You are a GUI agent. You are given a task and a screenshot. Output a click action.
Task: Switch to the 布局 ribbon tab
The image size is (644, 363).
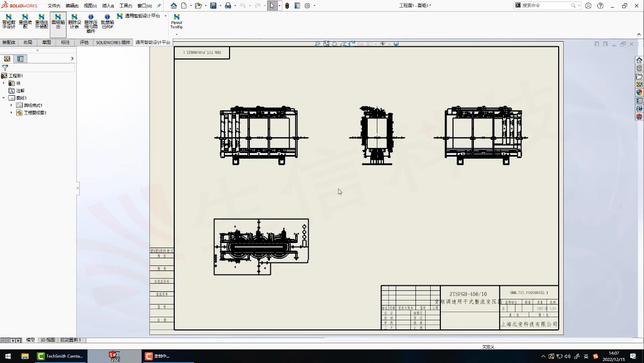(27, 43)
